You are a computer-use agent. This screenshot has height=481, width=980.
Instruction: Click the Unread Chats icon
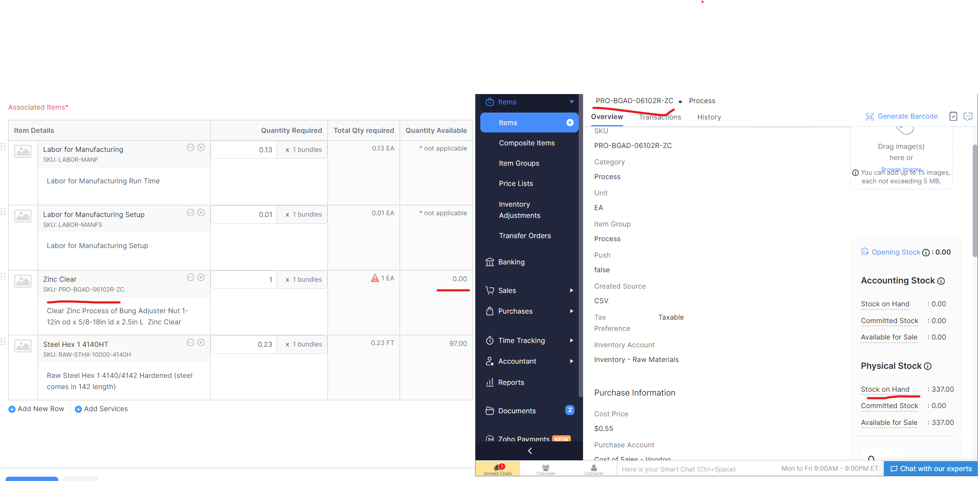pos(498,468)
